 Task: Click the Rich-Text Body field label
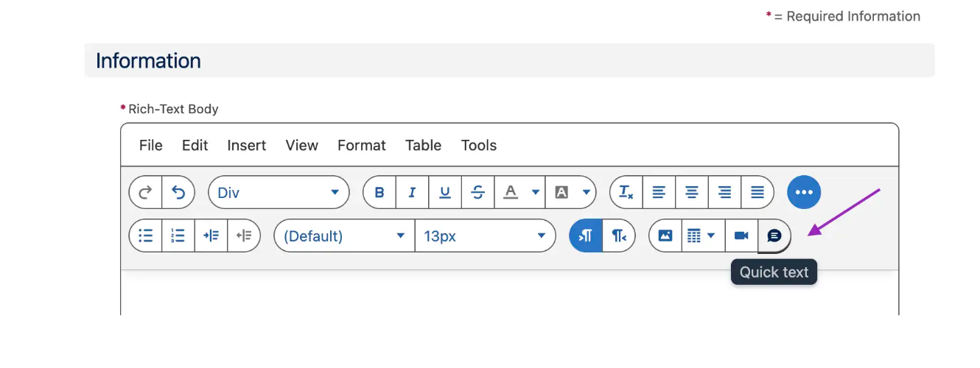coord(174,109)
